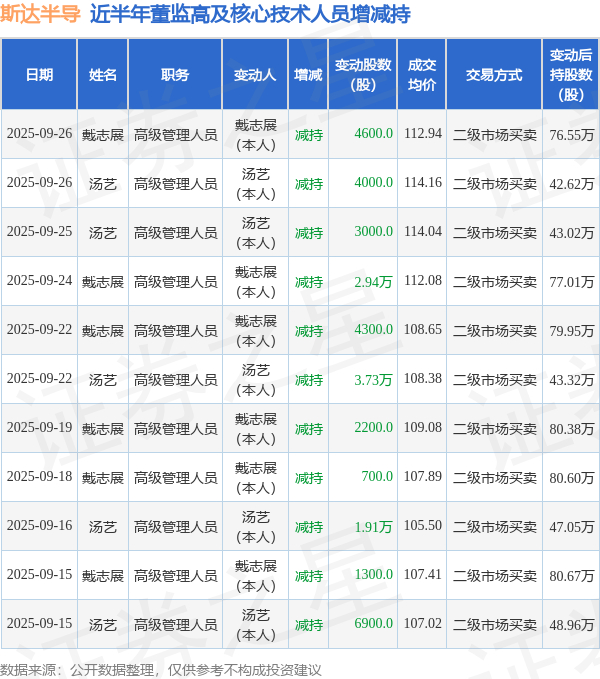Select the price 108.38

[423, 378]
